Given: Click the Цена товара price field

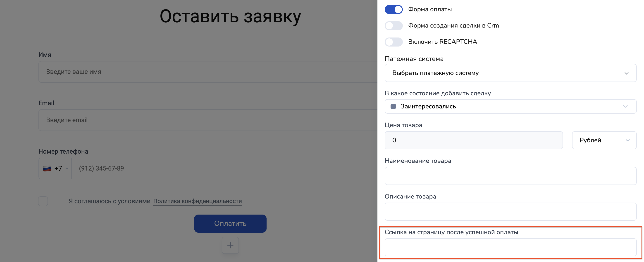Looking at the screenshot, I should (473, 140).
